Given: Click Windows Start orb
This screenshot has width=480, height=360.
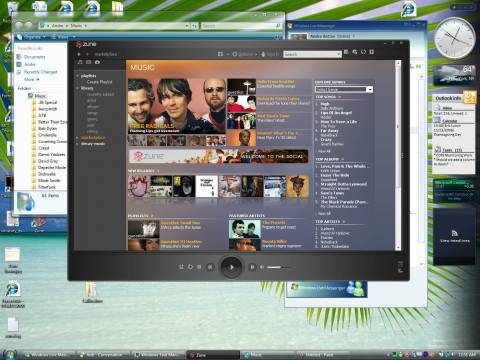Looking at the screenshot, I should [x=10, y=354].
